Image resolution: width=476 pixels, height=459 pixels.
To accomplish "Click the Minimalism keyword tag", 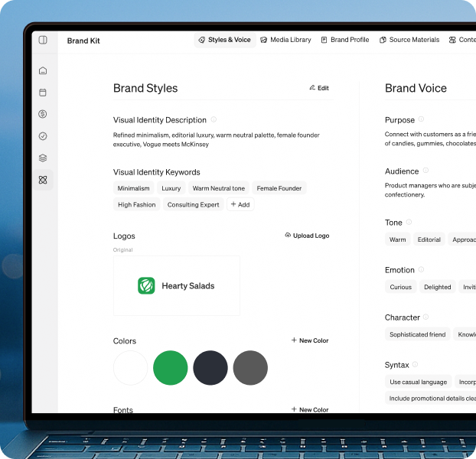I will coord(134,188).
